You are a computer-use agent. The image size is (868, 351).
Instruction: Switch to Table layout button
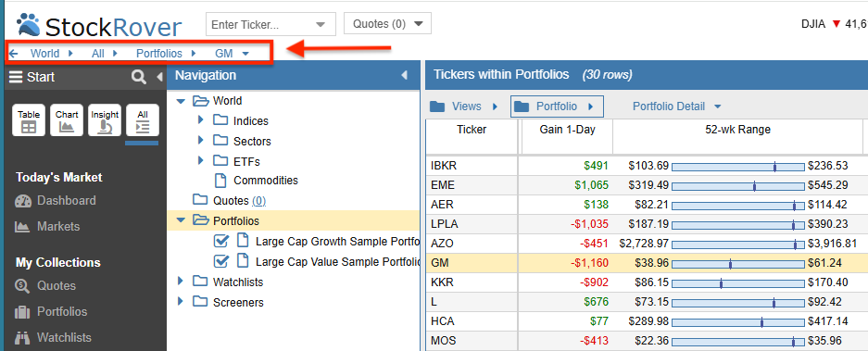click(29, 120)
